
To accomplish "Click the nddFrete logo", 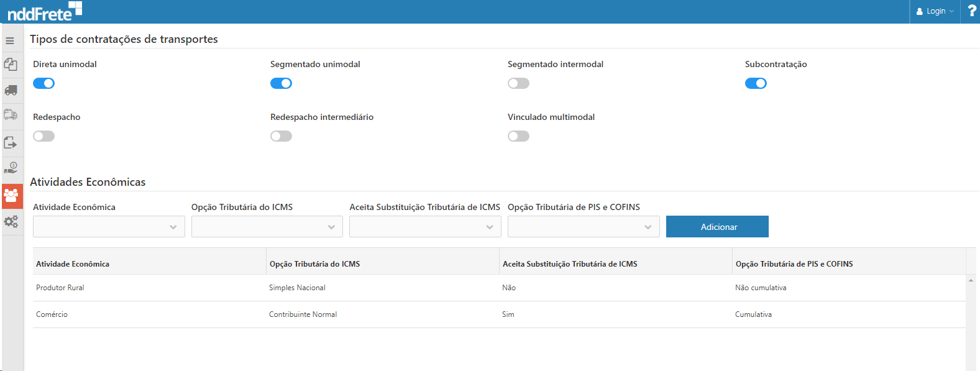I will coord(44,11).
